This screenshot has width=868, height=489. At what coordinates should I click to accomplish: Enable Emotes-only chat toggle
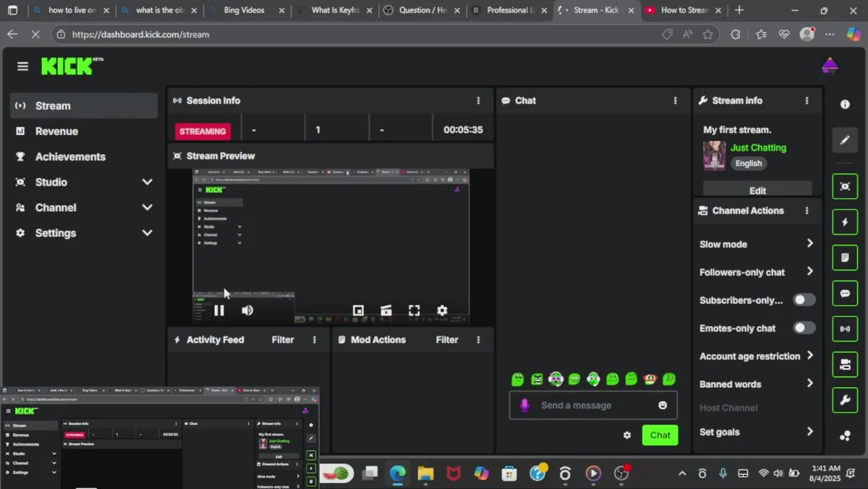point(804,328)
